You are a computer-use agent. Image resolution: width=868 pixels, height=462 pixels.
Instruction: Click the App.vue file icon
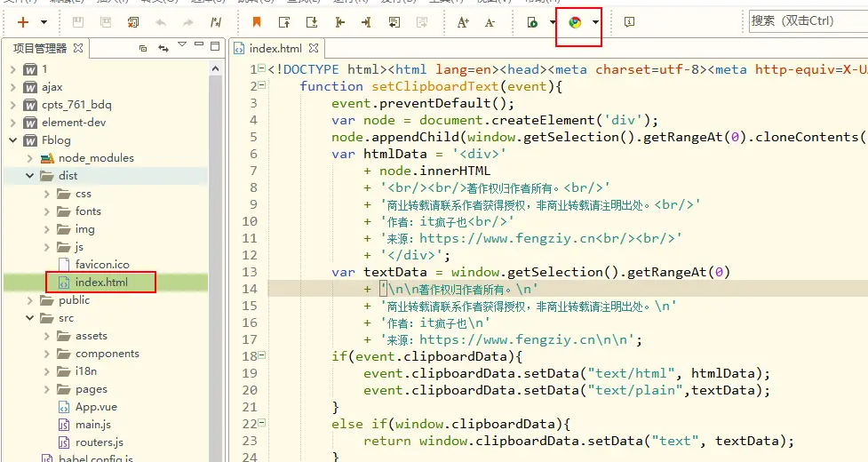(x=64, y=407)
